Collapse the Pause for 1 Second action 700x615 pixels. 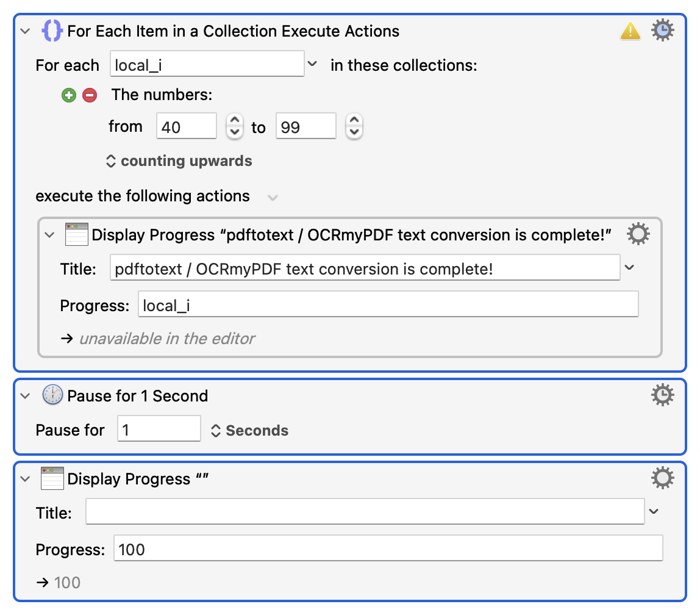(25, 396)
